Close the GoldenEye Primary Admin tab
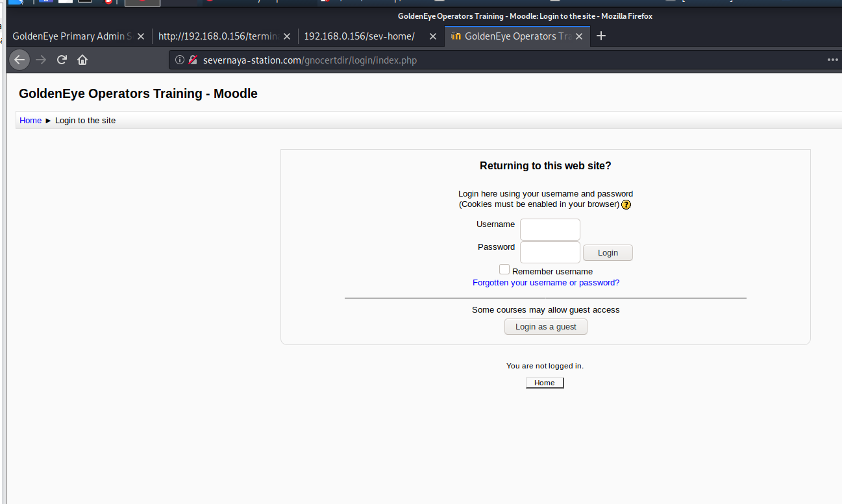The image size is (842, 504). pos(141,36)
